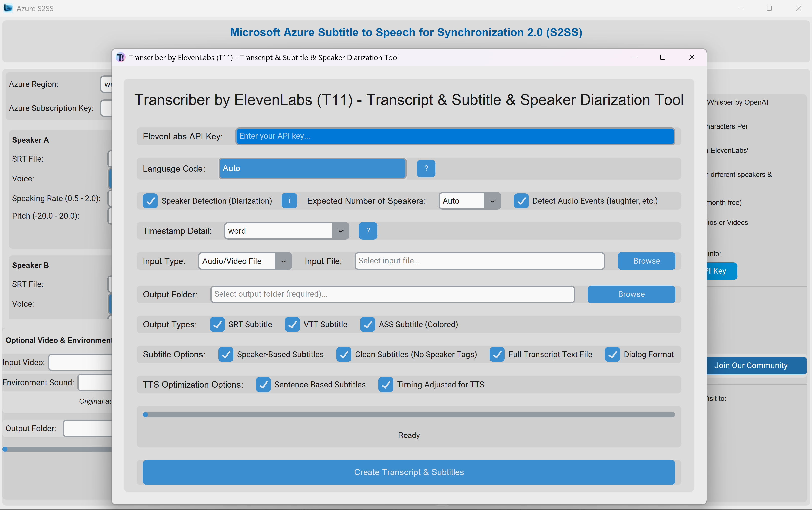Close the Transcriber T11 dialog window

point(692,57)
